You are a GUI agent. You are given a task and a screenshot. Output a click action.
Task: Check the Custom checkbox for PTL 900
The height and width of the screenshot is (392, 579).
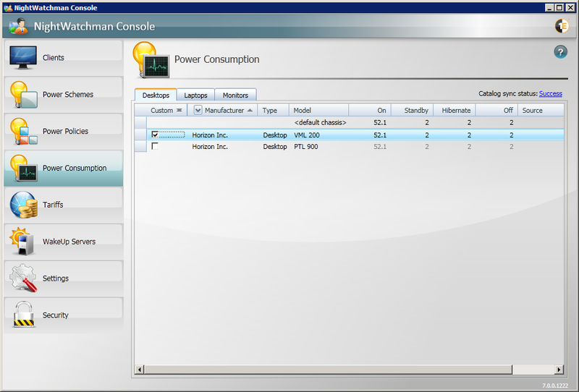pyautogui.click(x=155, y=146)
